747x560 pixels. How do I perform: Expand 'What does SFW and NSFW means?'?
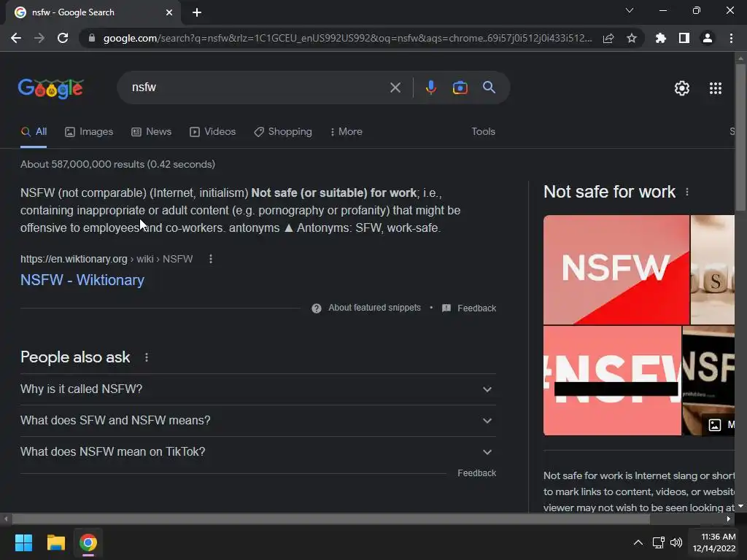pyautogui.click(x=258, y=421)
